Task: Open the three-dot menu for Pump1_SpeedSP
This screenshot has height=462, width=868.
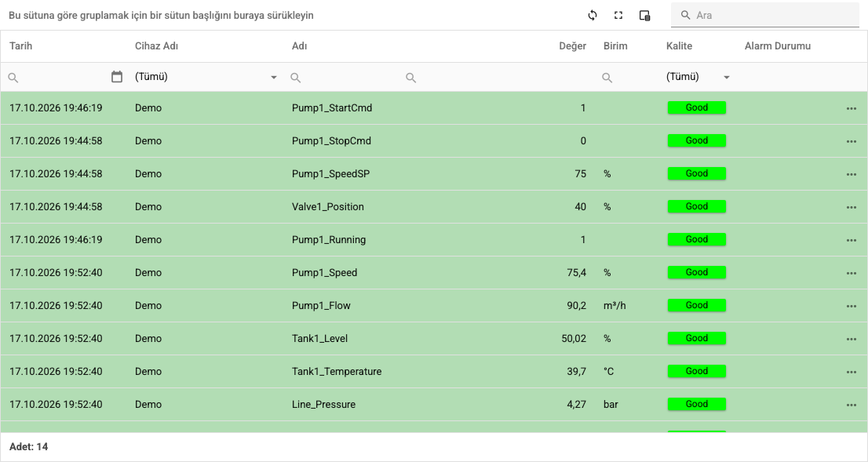Action: pos(852,174)
